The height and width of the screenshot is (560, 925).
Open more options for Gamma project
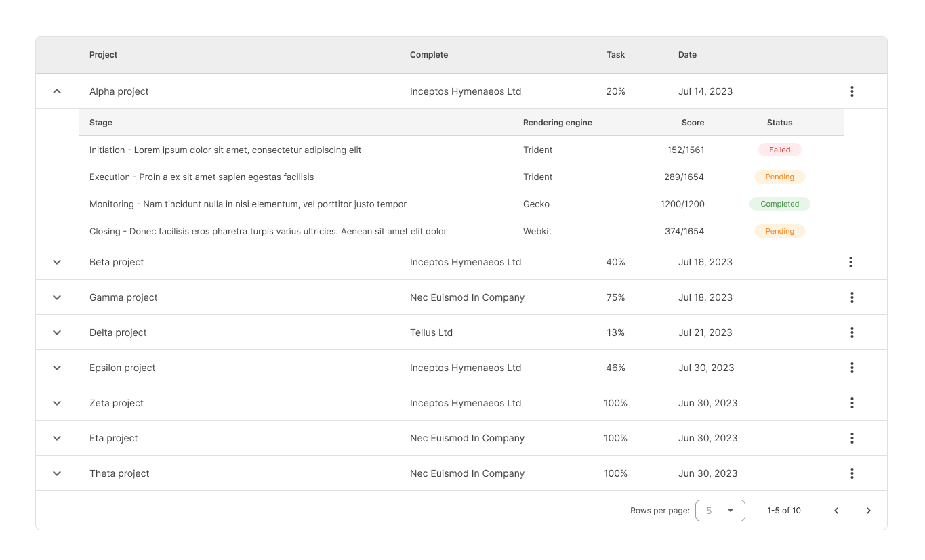852,297
